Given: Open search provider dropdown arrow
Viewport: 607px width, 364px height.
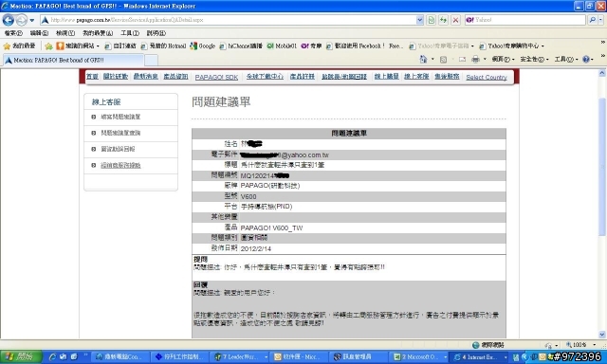Looking at the screenshot, I should (x=600, y=20).
